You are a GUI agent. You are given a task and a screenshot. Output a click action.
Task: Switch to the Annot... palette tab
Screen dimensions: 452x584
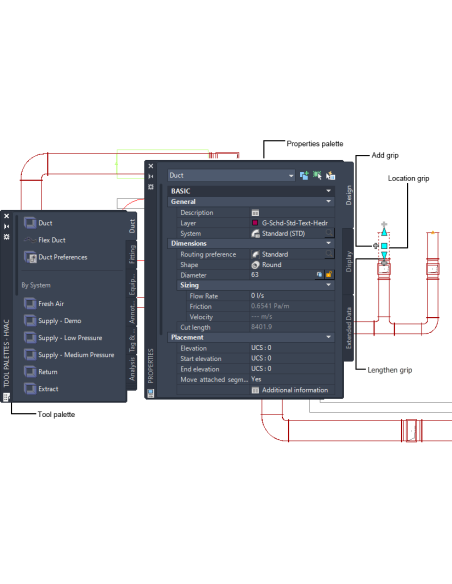pyautogui.click(x=132, y=312)
